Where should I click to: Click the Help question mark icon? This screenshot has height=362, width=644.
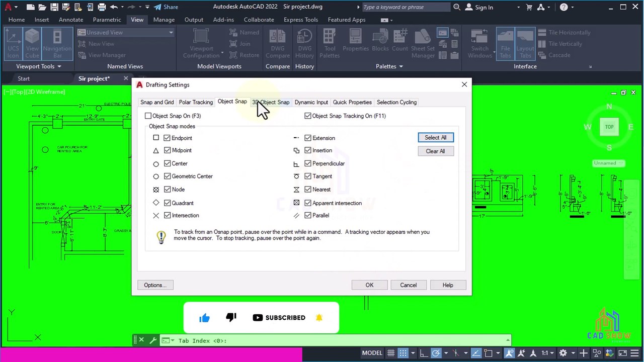(564, 7)
